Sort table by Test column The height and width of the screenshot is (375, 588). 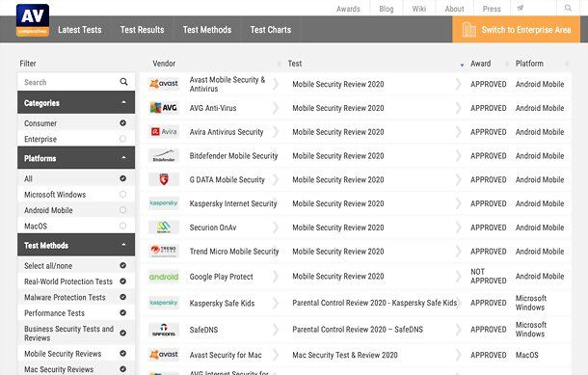295,64
